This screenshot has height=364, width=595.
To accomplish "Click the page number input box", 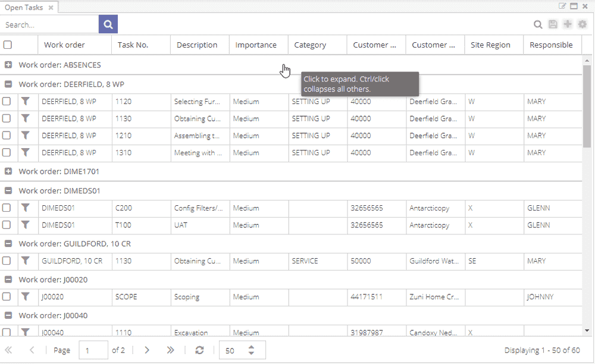I will 93,350.
